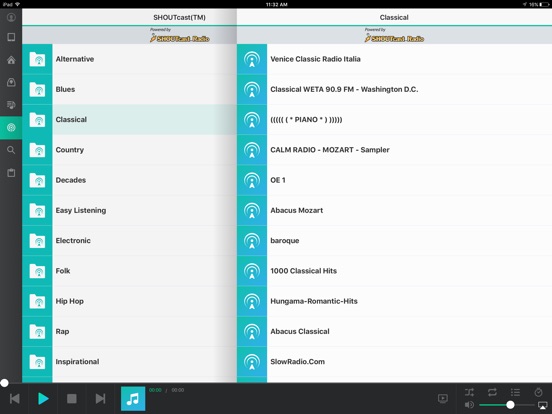Image resolution: width=552 pixels, height=414 pixels.
Task: Click the battery indicator in status bar
Action: coord(544,4)
